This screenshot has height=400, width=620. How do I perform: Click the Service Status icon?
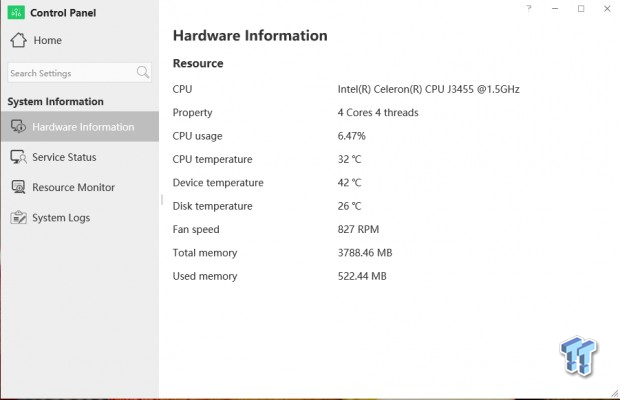(x=18, y=157)
